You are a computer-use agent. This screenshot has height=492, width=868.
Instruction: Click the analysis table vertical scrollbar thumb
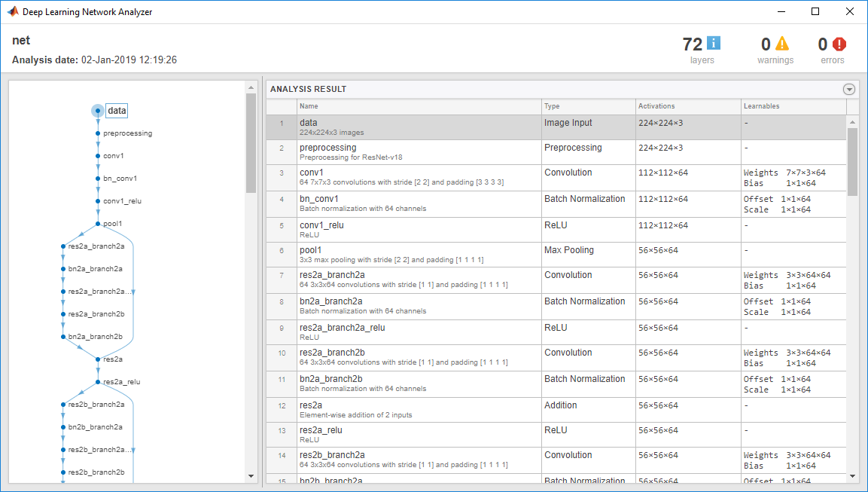tap(852, 162)
